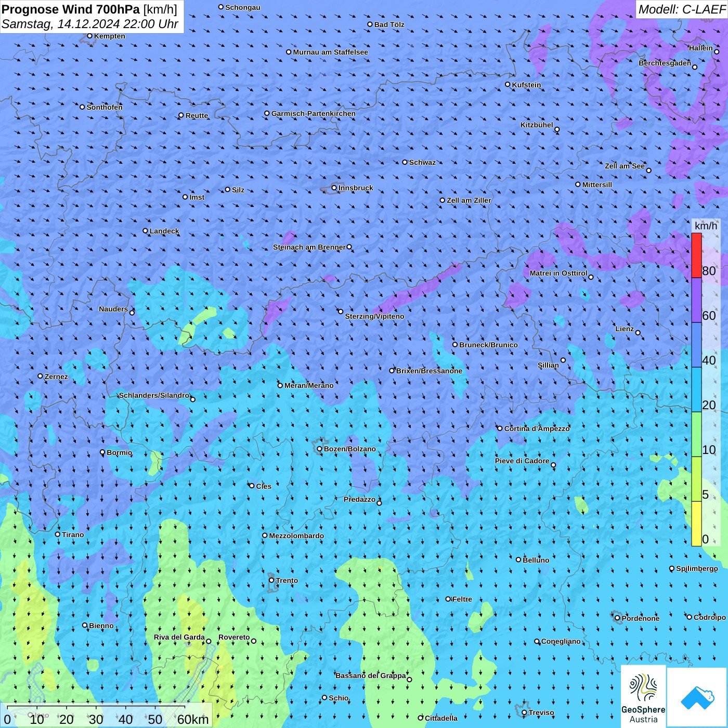Click the blue cloud logo icon
Viewport: 728px width, 728px height.
tap(697, 697)
